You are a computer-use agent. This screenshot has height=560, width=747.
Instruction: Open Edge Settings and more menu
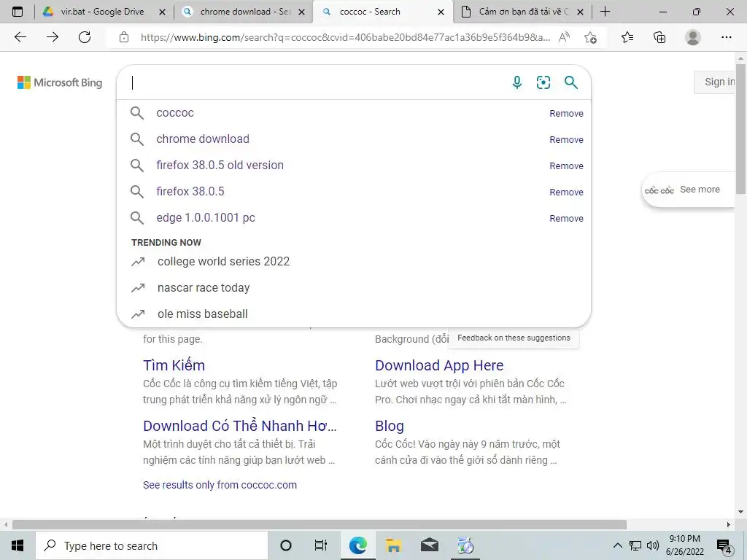point(726,37)
